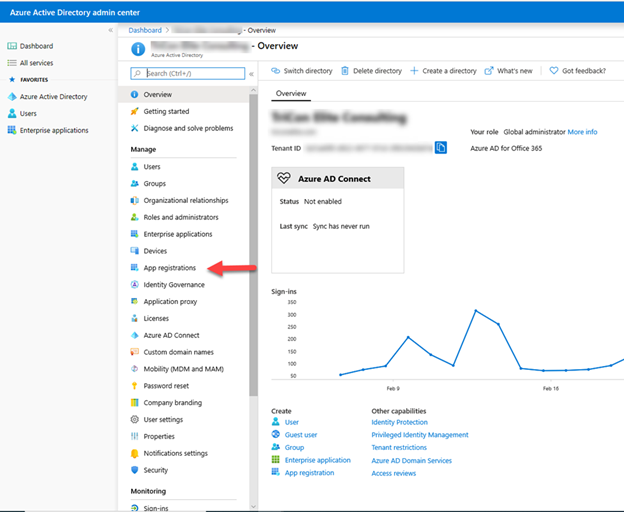Create a new User link

pos(291,422)
